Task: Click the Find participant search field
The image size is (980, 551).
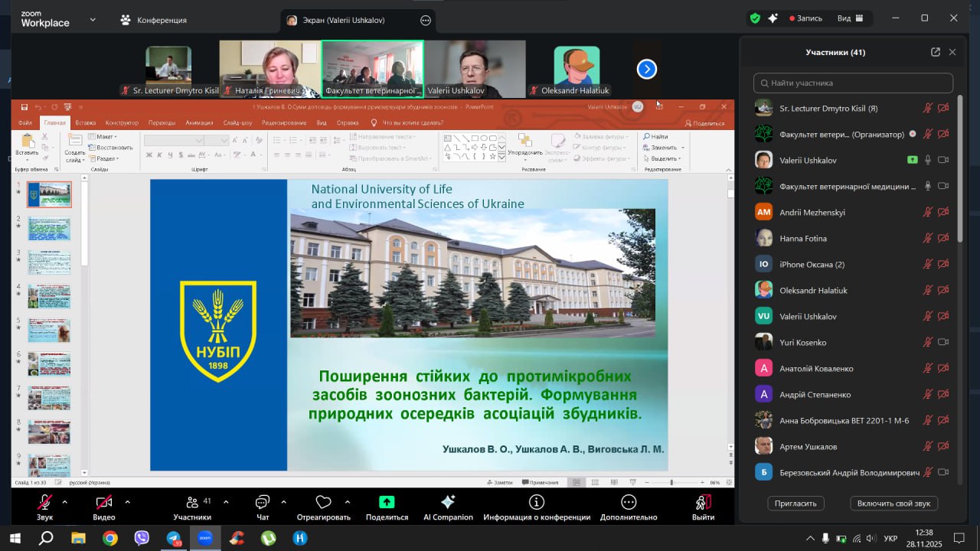Action: coord(853,83)
